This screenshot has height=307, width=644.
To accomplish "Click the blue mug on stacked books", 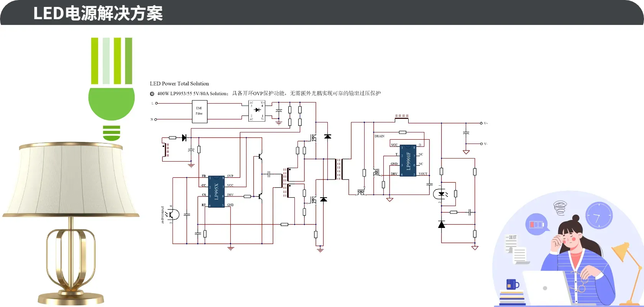I will (x=513, y=284).
